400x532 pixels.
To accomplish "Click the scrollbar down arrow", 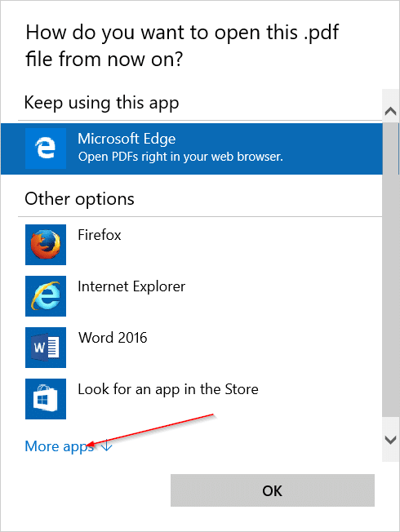I will coord(390,440).
